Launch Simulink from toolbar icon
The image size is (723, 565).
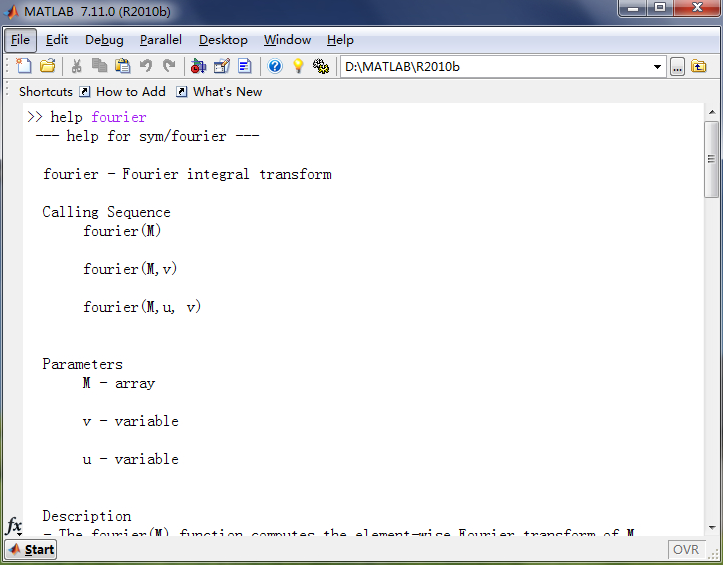pos(198,66)
